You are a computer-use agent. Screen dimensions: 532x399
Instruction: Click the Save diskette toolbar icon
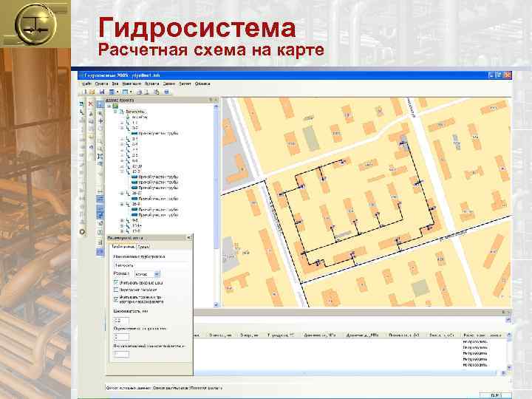102,92
